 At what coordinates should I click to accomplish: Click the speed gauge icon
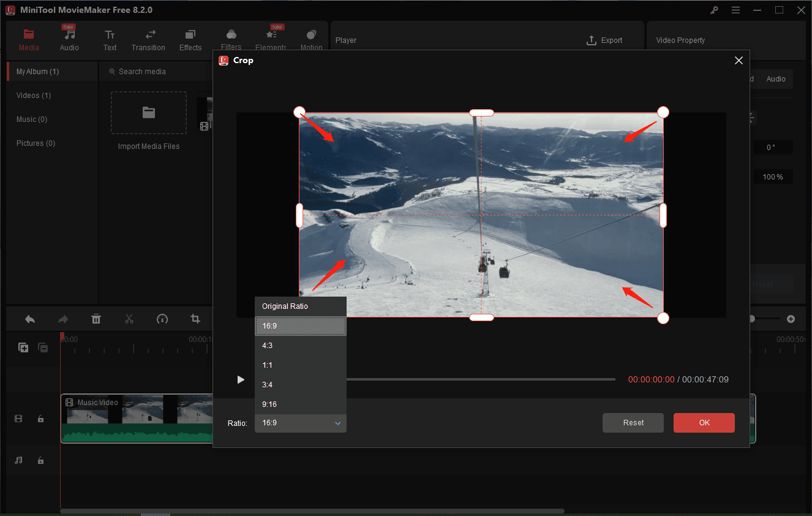pyautogui.click(x=162, y=319)
